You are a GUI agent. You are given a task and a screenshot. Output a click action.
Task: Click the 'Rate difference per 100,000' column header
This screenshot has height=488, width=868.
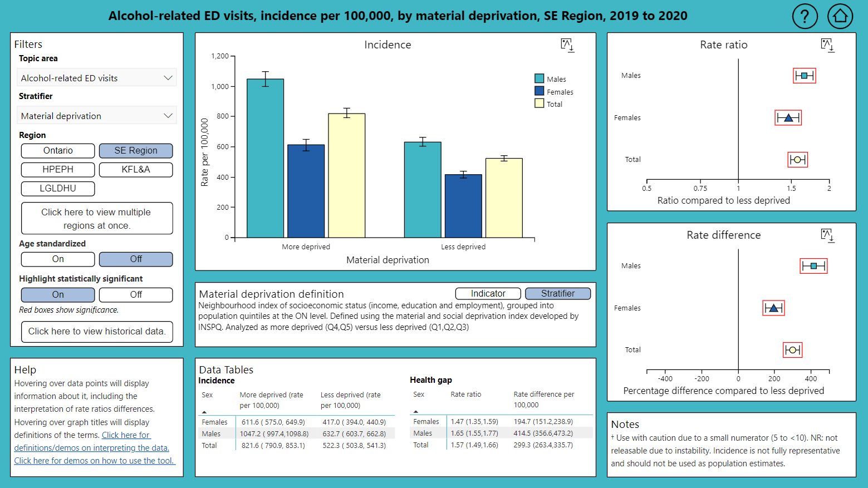tap(544, 400)
